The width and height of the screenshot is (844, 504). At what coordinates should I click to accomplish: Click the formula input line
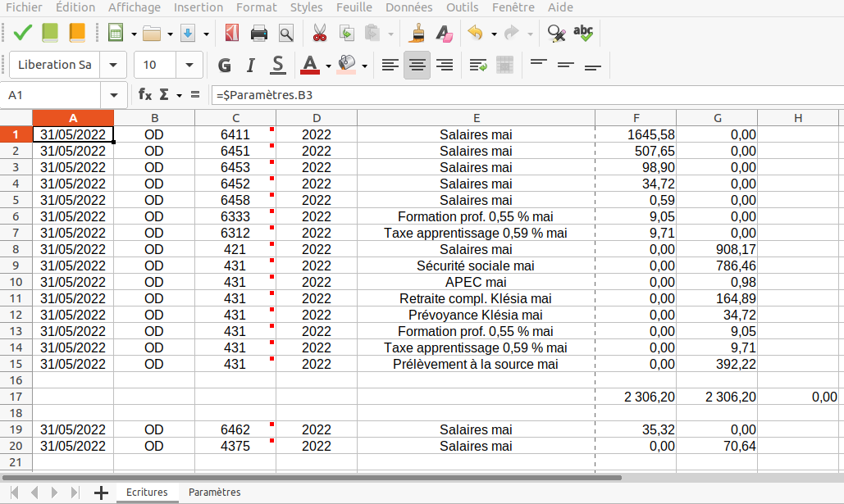click(x=525, y=95)
